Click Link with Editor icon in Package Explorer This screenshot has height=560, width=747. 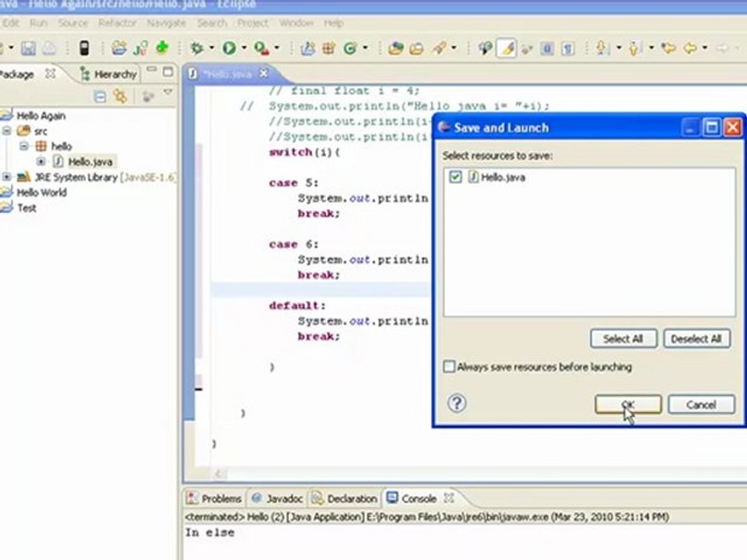[120, 96]
